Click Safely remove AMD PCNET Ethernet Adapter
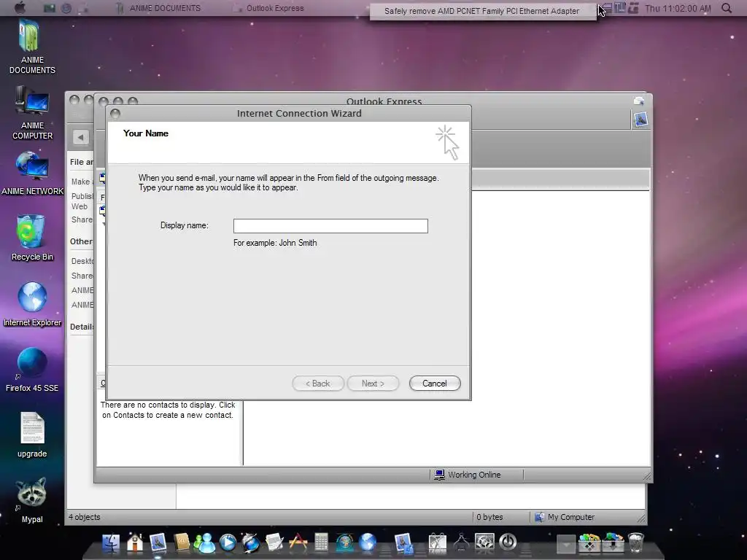 click(481, 11)
